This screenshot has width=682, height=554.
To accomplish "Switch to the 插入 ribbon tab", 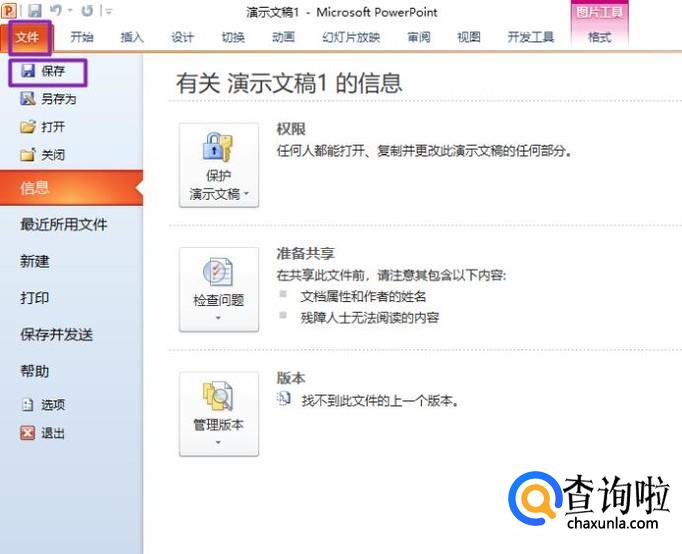I will 132,37.
